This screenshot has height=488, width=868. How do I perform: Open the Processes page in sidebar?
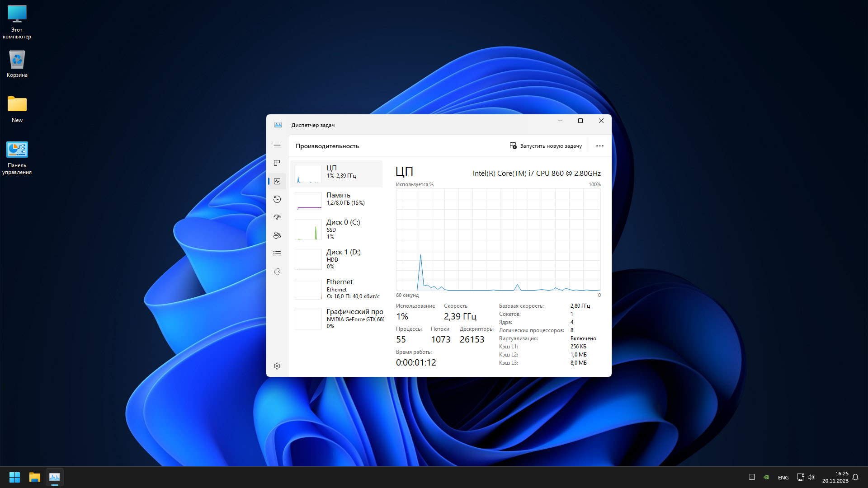[x=277, y=163]
